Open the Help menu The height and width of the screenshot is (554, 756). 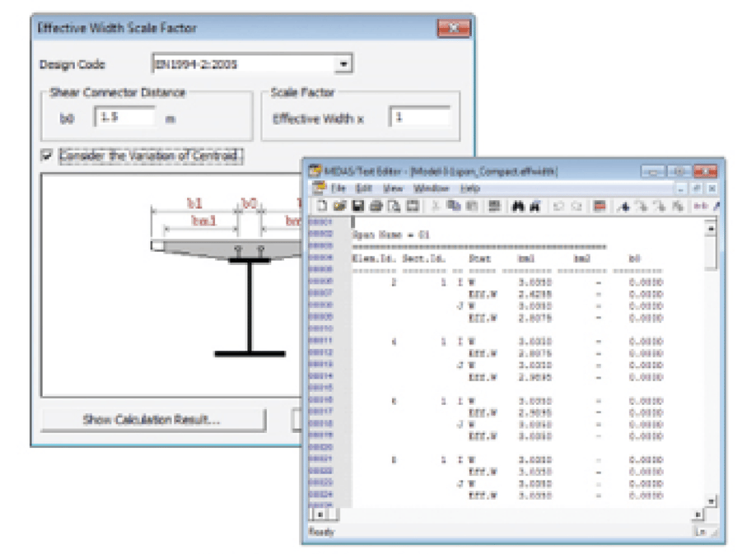(x=469, y=189)
